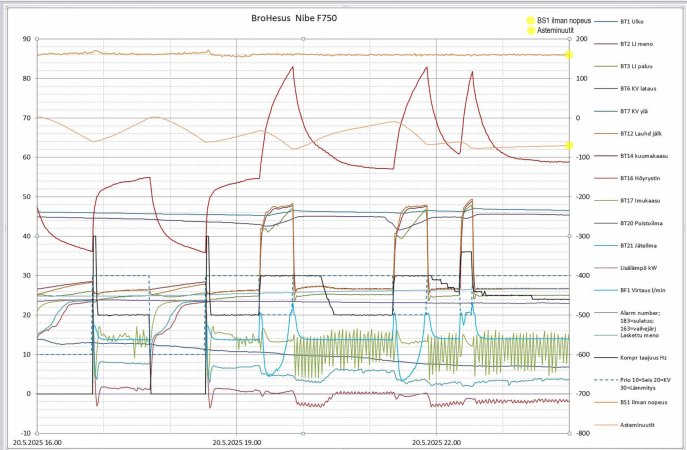687x450 pixels.
Task: Click the x-axis label 20.5.2025 16.00
Action: [37, 443]
